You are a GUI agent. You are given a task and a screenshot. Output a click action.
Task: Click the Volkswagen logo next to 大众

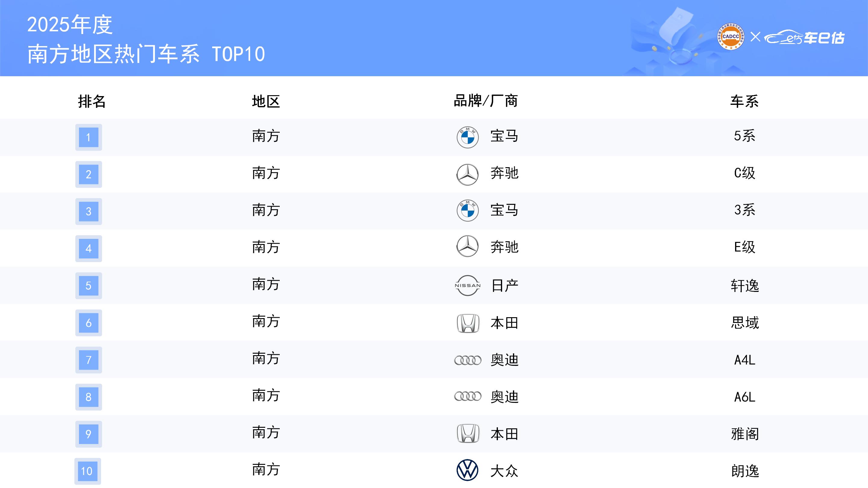467,470
